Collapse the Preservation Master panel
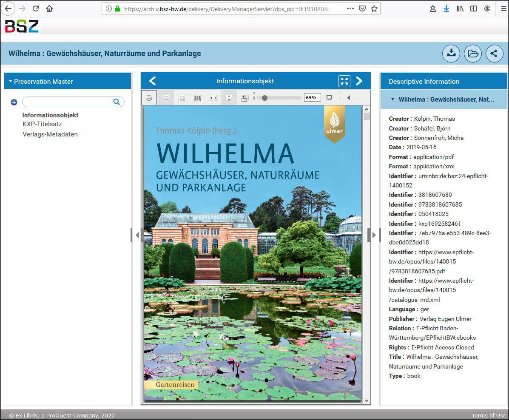The image size is (509, 420). point(10,82)
